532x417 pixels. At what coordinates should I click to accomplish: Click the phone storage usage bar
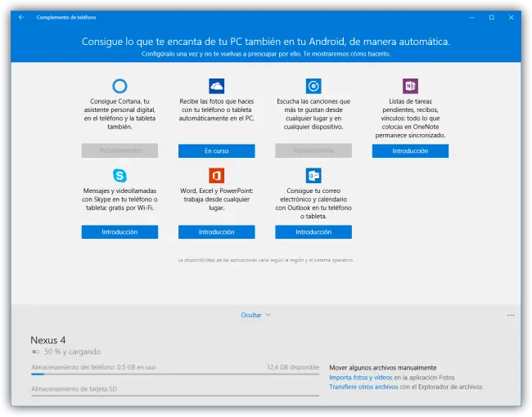[x=175, y=374]
